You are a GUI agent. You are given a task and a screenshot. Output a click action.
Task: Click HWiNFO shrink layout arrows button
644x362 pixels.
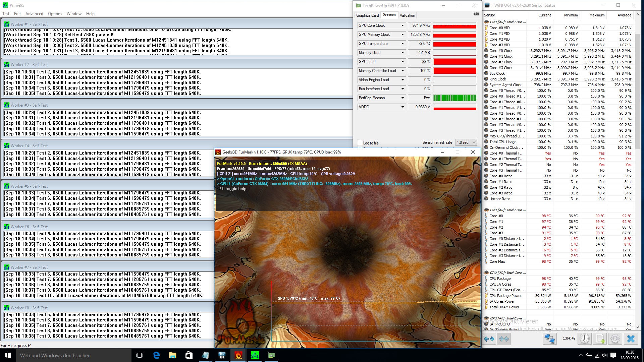(504, 339)
